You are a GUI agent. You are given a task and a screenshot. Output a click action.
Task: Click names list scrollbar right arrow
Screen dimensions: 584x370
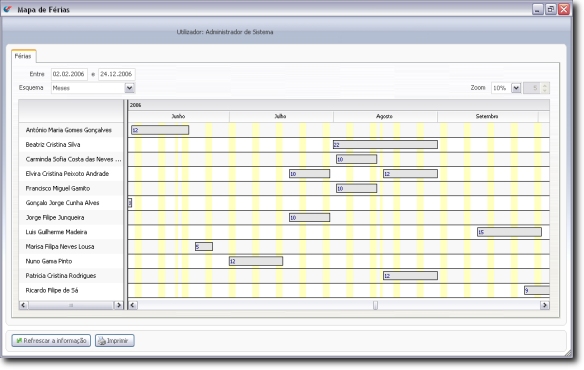pyautogui.click(x=118, y=305)
